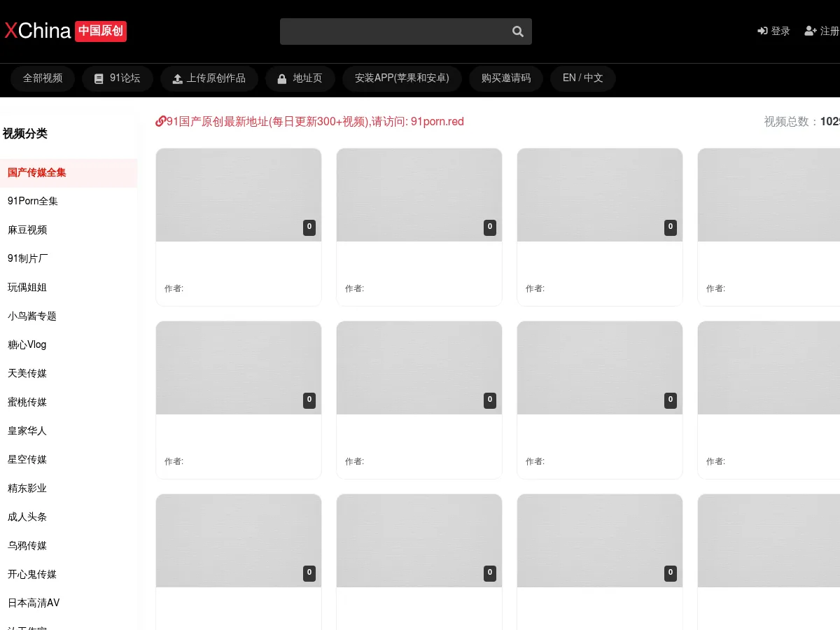Image resolution: width=840 pixels, height=630 pixels.
Task: Click the search magnifier icon
Action: tap(518, 31)
